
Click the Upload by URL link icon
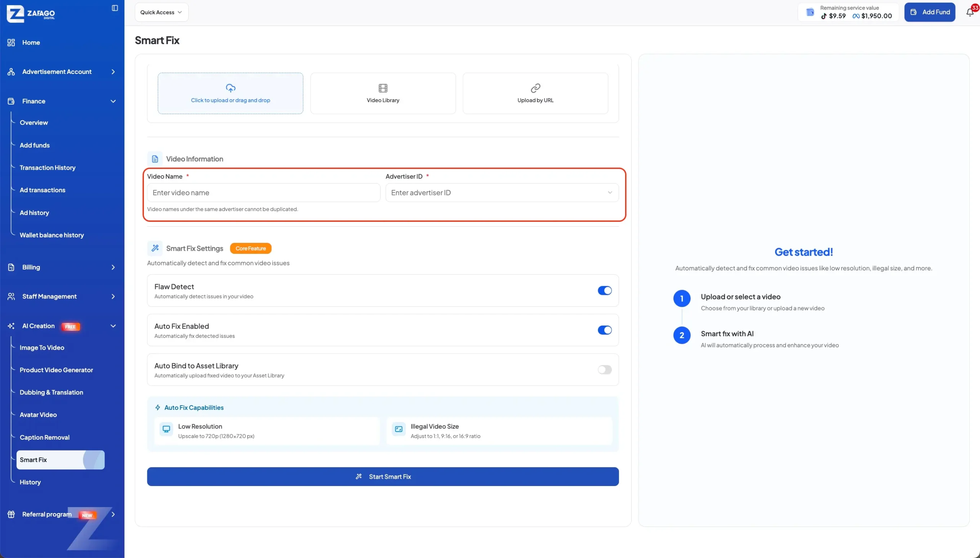click(x=536, y=88)
